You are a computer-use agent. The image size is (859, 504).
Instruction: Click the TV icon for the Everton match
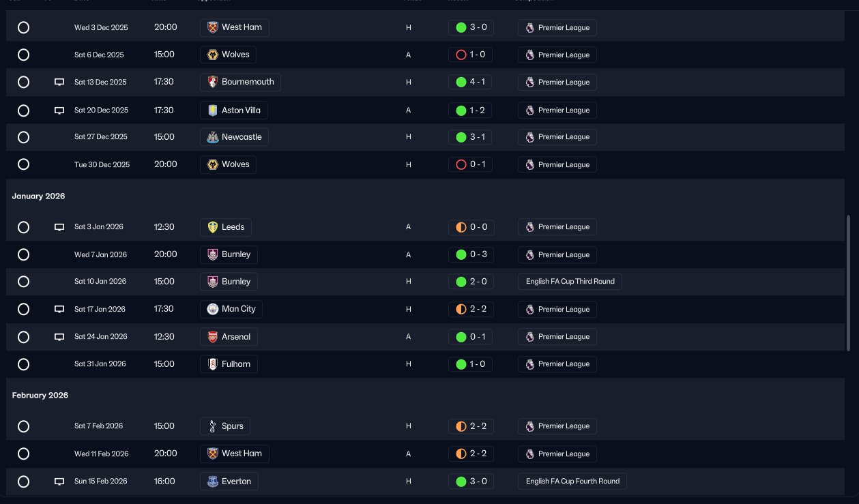[59, 481]
